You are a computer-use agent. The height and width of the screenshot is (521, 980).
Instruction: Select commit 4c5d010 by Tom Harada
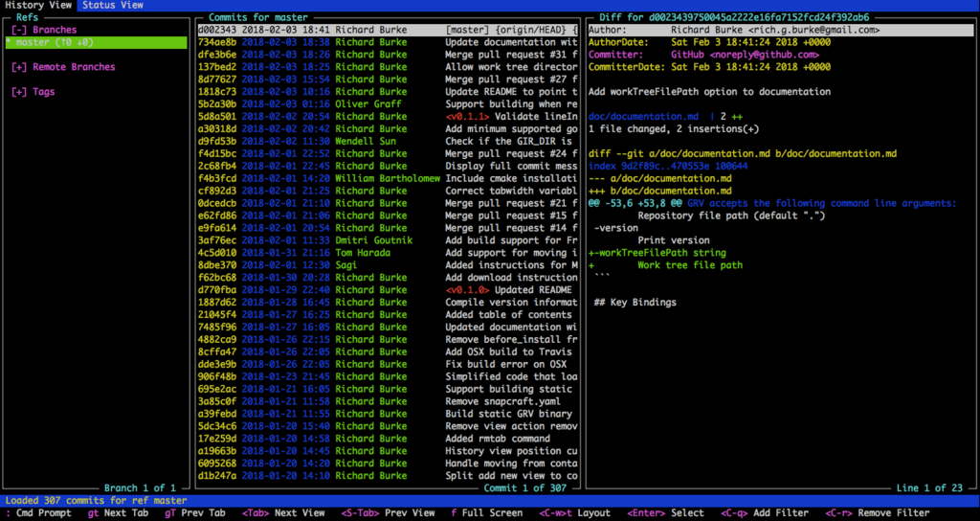point(389,253)
